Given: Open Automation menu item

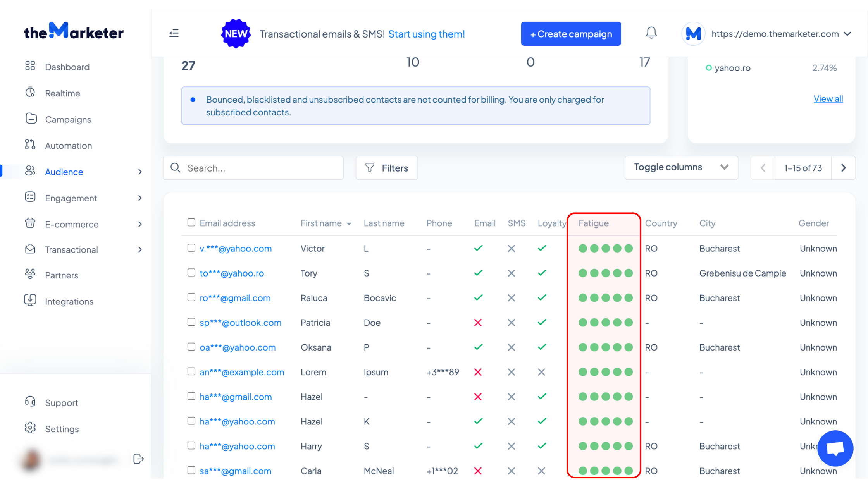Looking at the screenshot, I should (x=69, y=146).
